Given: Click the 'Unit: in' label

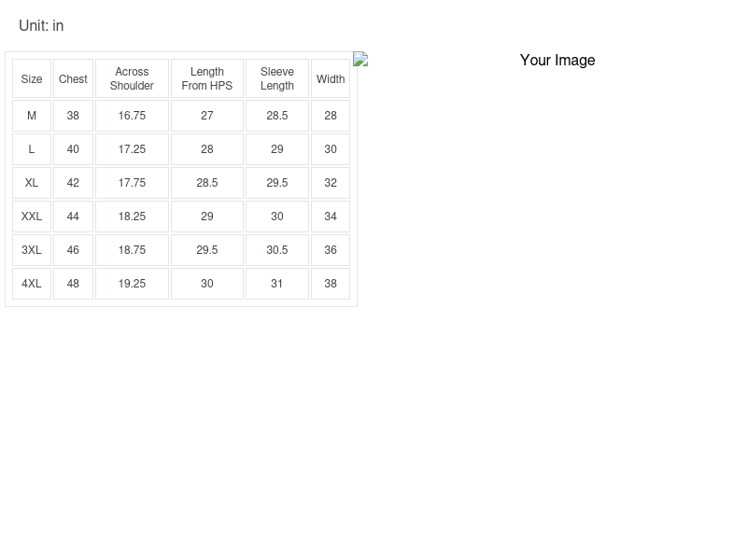Looking at the screenshot, I should tap(41, 26).
